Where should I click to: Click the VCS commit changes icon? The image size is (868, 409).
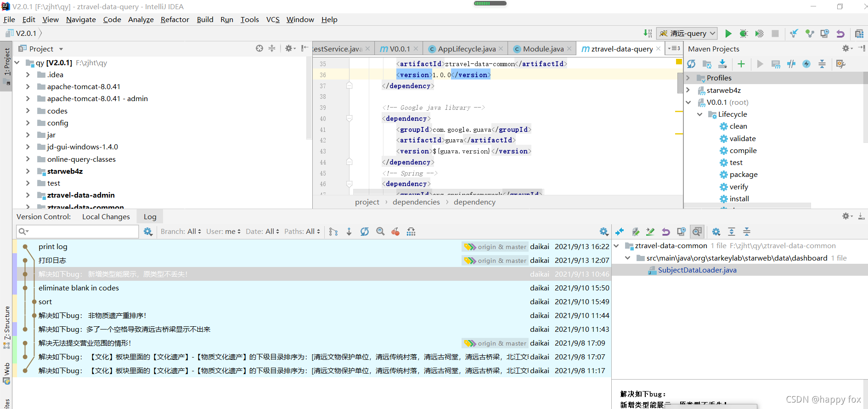[x=810, y=34]
